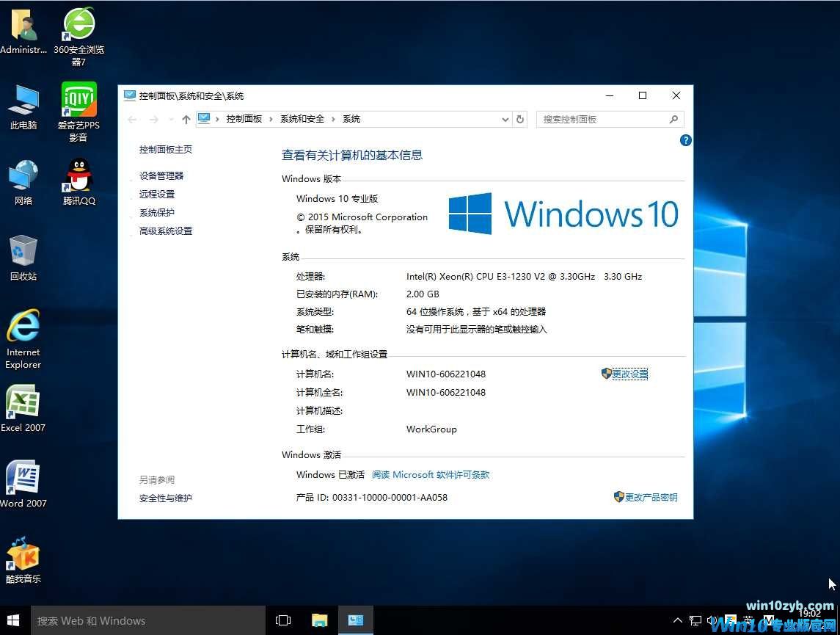Open Excel 2007 desktop shortcut
The width and height of the screenshot is (840, 635).
23,404
